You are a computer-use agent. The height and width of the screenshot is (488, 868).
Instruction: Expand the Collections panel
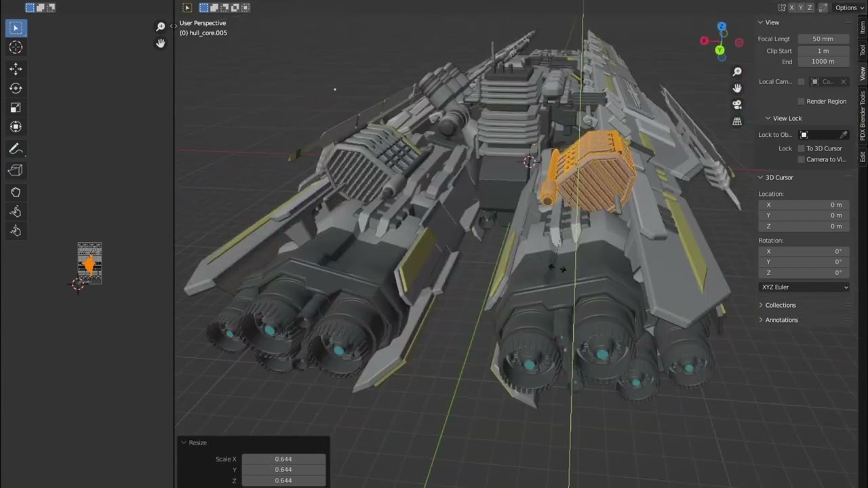click(761, 305)
